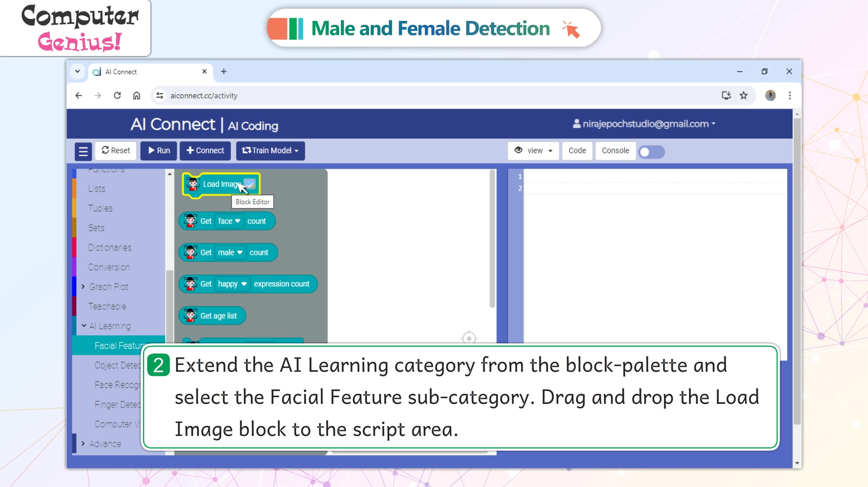The image size is (868, 487).
Task: Click the Reset button
Action: coord(116,150)
